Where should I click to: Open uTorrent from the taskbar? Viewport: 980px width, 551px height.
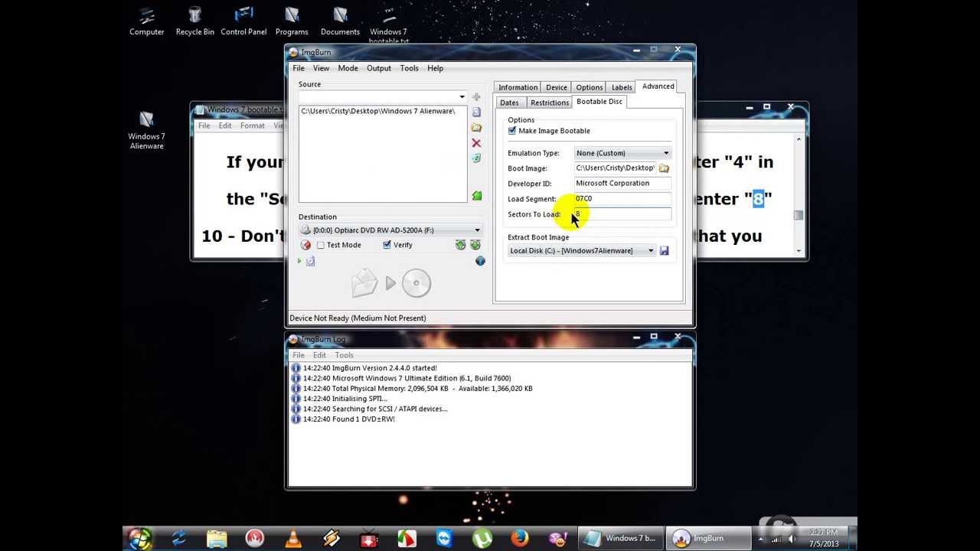[x=482, y=538]
